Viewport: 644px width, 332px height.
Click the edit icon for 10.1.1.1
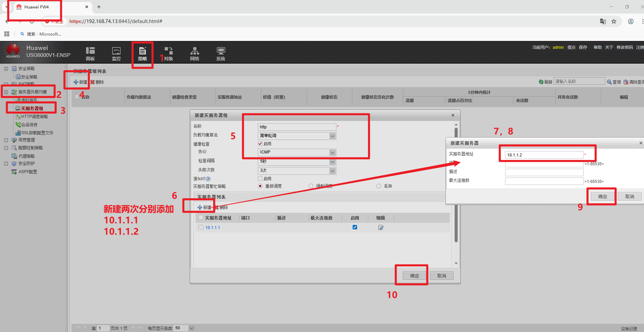tap(381, 227)
